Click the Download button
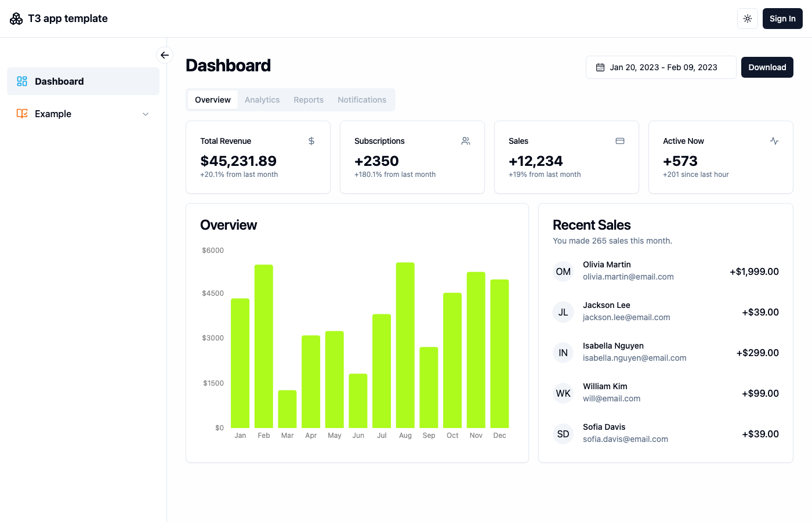Image resolution: width=812 pixels, height=522 pixels. pos(767,67)
